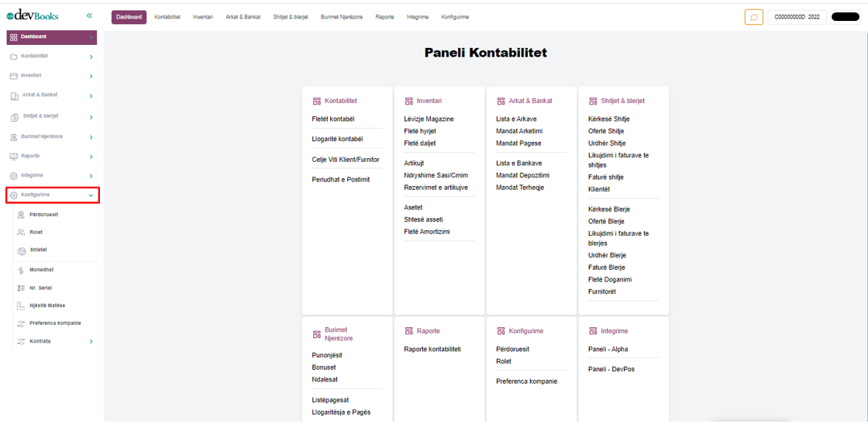Click the Inventari panel card icon
The image size is (868, 431).
(408, 101)
